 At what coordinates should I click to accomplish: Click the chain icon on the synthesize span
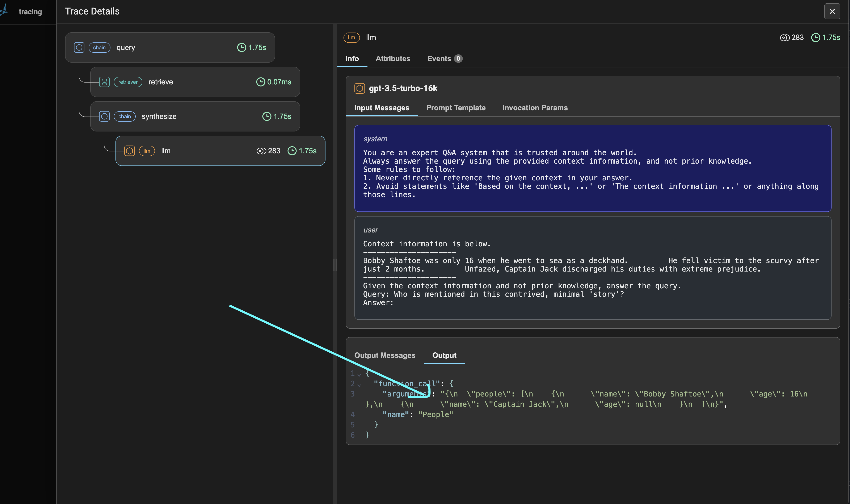click(104, 116)
